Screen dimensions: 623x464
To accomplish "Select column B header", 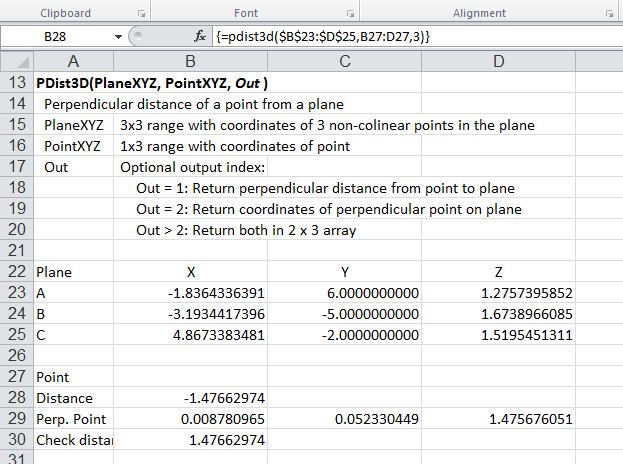I will [x=189, y=60].
